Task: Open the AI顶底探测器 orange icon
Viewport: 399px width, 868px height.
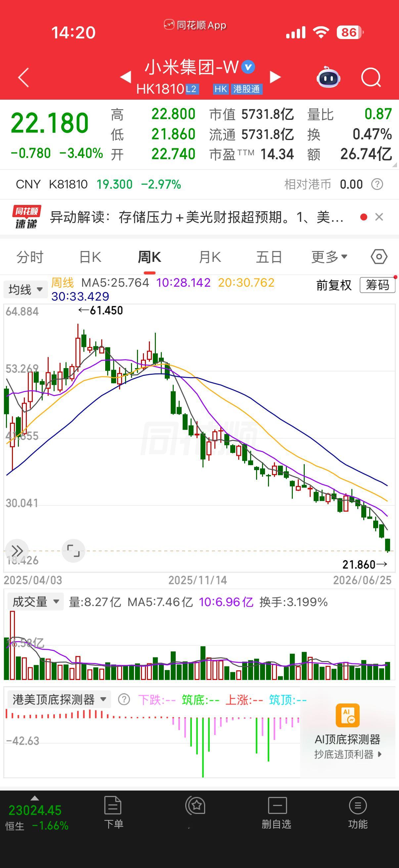Action: point(348,715)
